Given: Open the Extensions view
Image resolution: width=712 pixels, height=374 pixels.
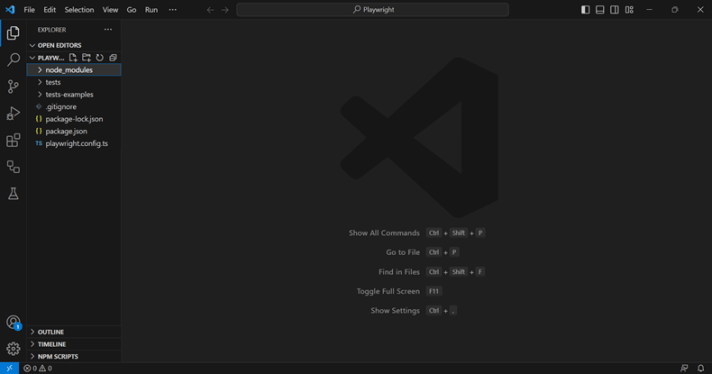Looking at the screenshot, I should click(13, 140).
